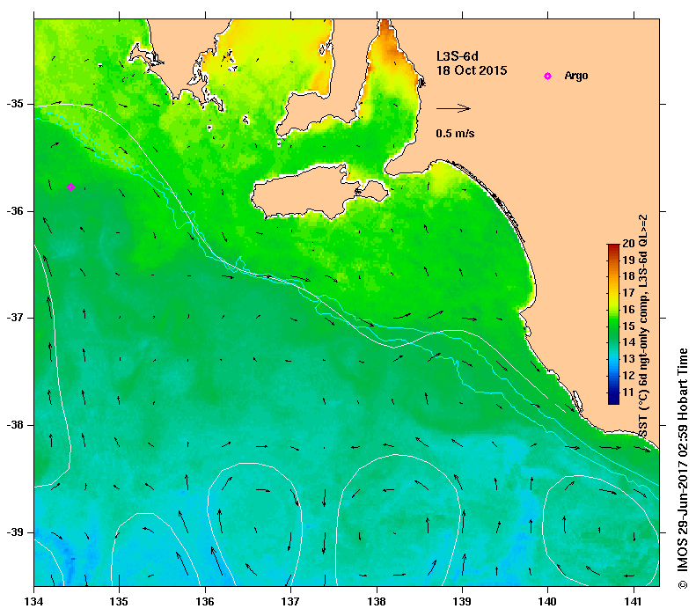Click the IMOS copyright timestamp text
The height and width of the screenshot is (616, 696).
click(x=682, y=469)
